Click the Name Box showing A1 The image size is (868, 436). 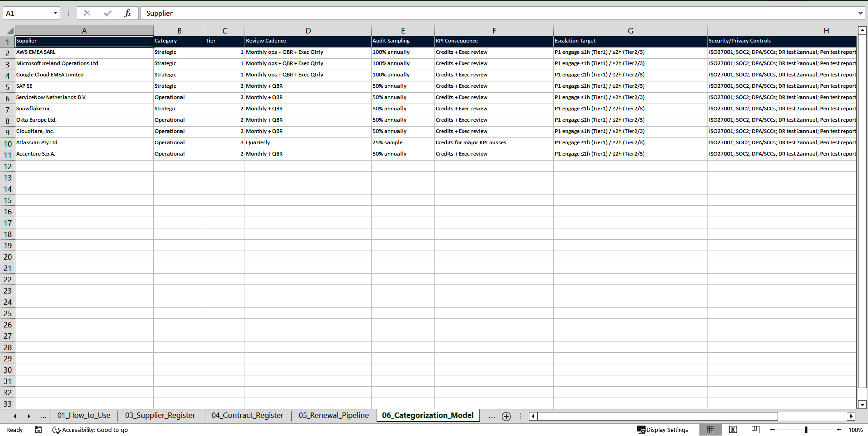pyautogui.click(x=27, y=13)
